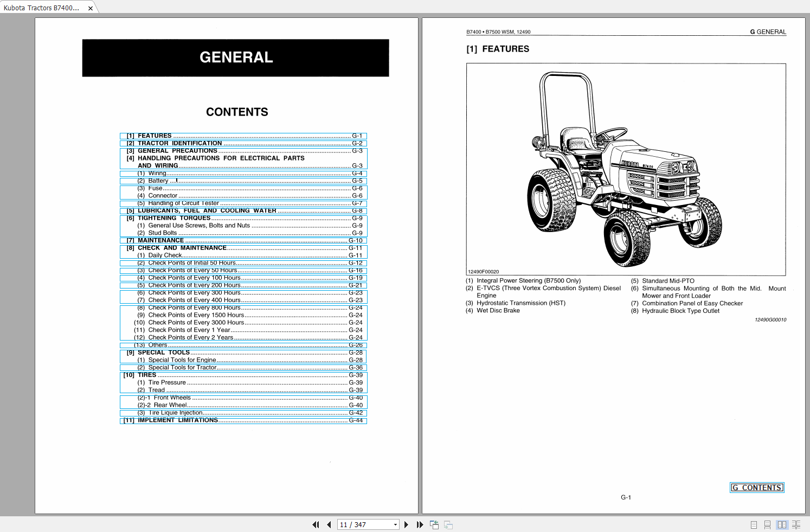
Task: Keep two-page view mode enabled
Action: pos(782,524)
